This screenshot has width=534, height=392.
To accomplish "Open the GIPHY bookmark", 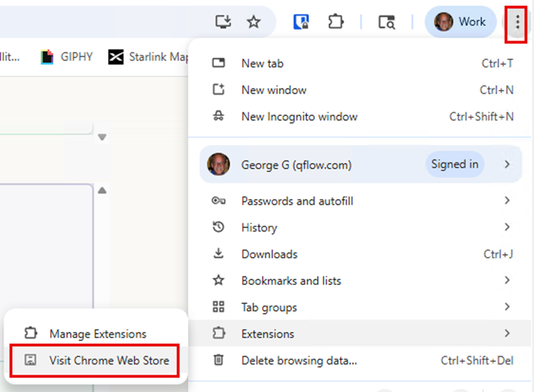I will coord(67,57).
